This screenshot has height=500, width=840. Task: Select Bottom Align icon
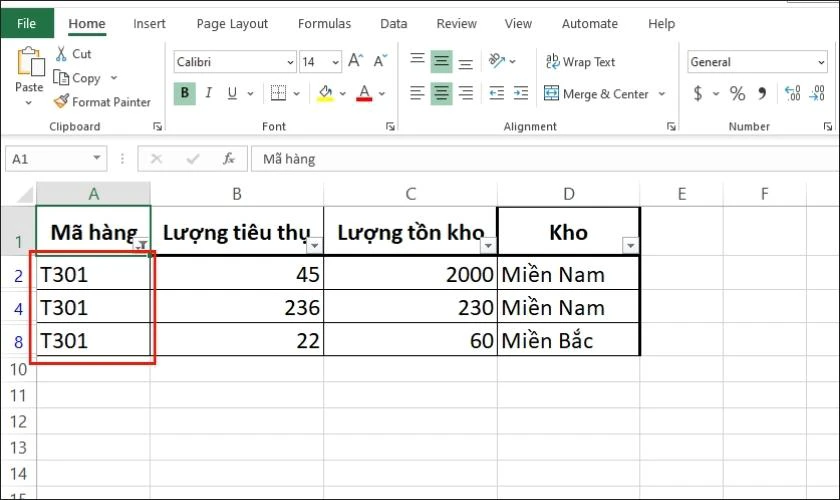(x=466, y=63)
